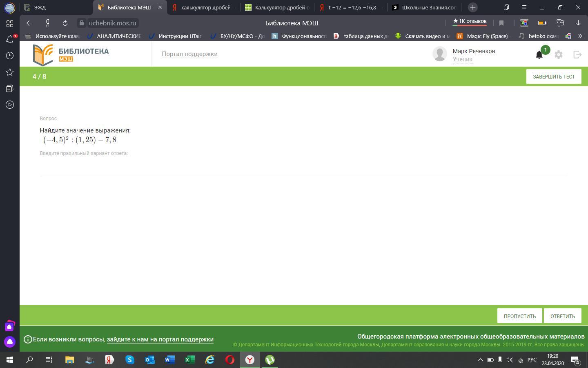Click ПРОПУСТИТЬ button
This screenshot has width=588, height=368.
point(519,316)
